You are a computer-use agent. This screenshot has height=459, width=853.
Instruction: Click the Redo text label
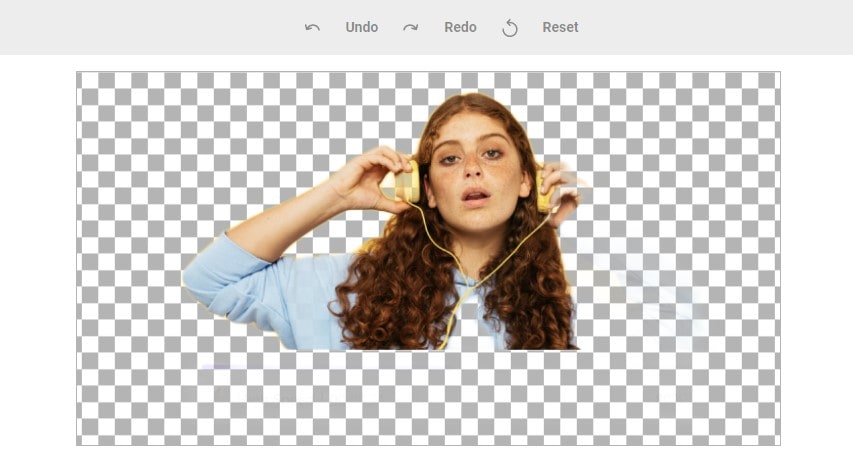[460, 27]
